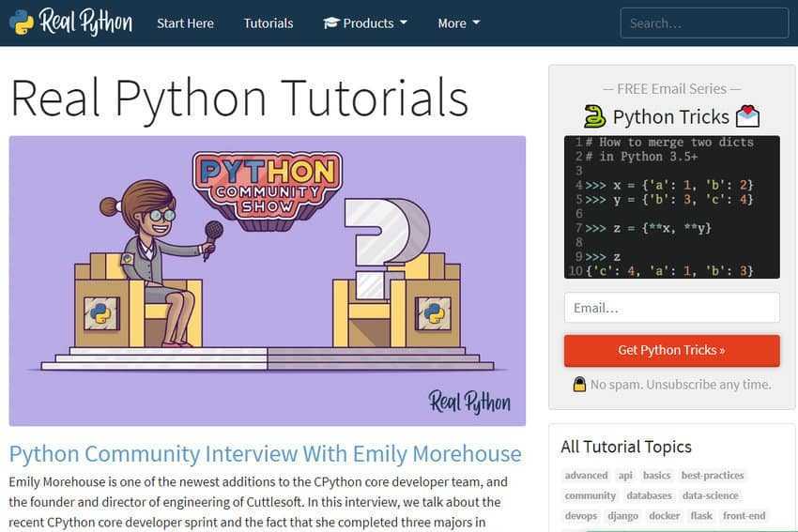Click the Python Tricks title text
This screenshot has width=798, height=532.
click(x=670, y=117)
